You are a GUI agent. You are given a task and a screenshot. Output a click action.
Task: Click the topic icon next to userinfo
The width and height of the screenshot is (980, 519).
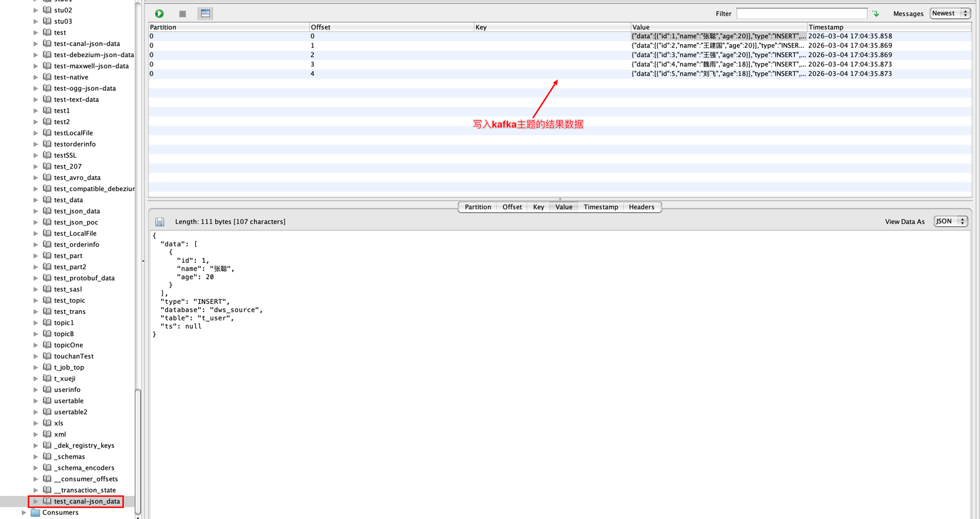coord(47,390)
